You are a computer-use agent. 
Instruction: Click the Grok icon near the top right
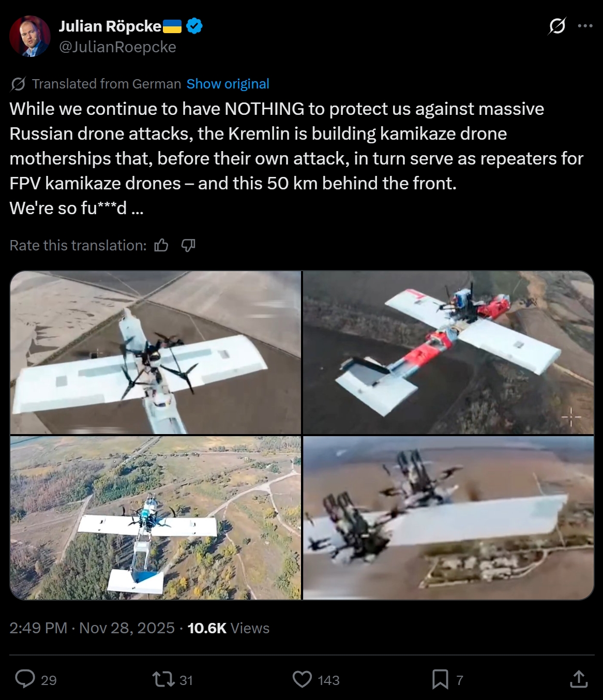(x=557, y=25)
